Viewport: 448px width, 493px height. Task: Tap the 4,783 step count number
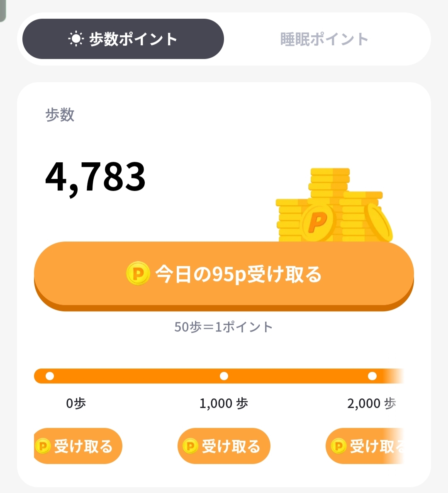click(95, 177)
